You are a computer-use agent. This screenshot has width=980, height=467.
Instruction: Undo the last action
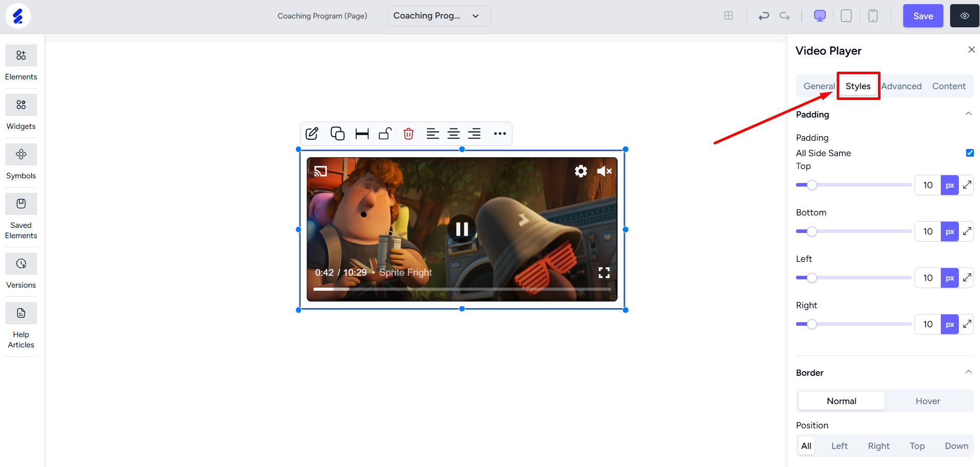pos(763,16)
